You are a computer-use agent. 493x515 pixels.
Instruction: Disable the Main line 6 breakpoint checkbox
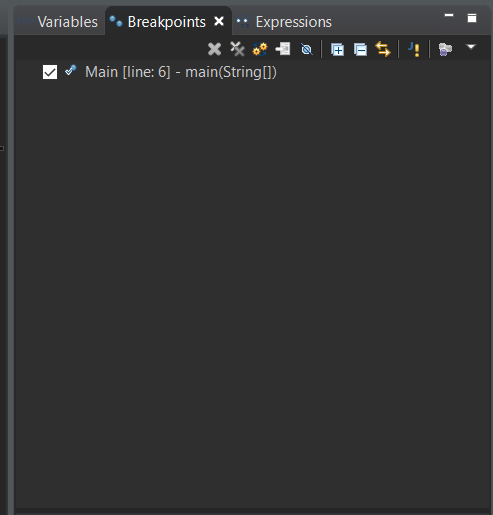(x=50, y=72)
